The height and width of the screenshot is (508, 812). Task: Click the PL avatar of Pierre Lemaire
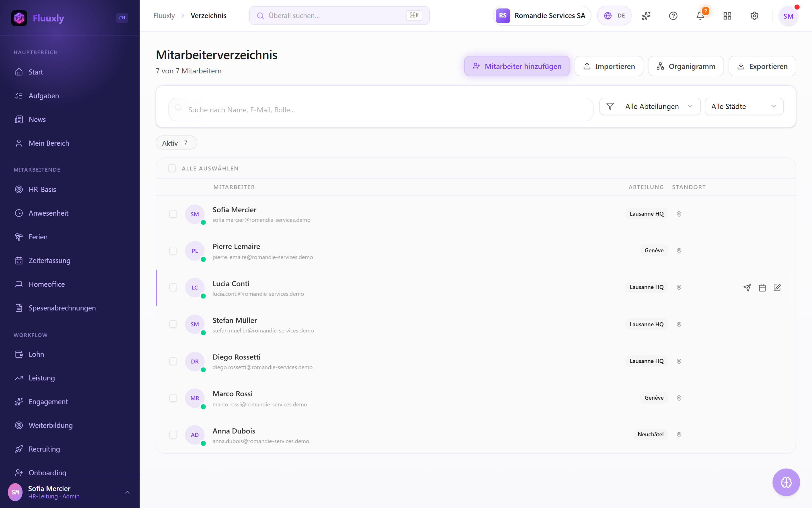195,251
